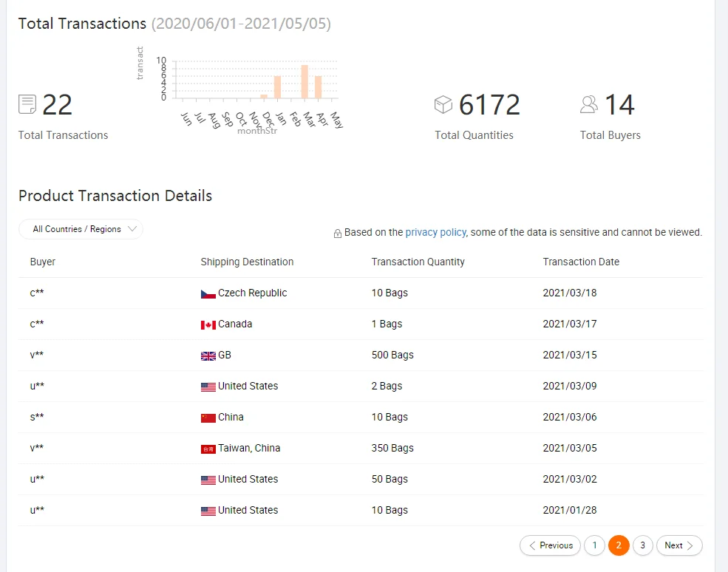Image resolution: width=728 pixels, height=572 pixels.
Task: Open the All Countries / Regions dropdown
Action: (x=81, y=229)
